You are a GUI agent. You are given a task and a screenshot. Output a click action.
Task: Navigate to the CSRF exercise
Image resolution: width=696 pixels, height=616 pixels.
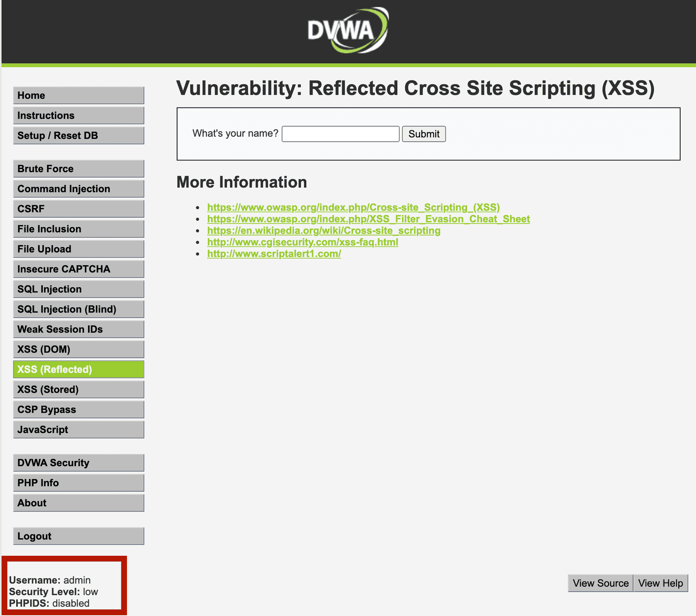79,208
